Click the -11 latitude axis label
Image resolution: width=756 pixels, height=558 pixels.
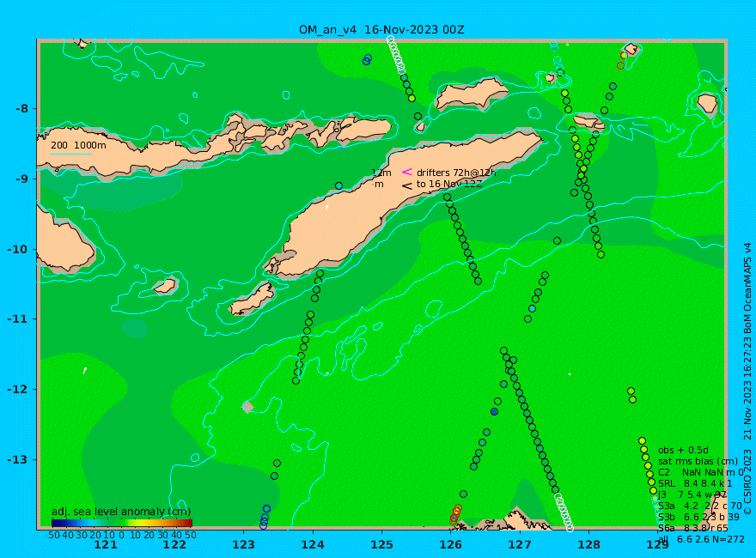[18, 319]
